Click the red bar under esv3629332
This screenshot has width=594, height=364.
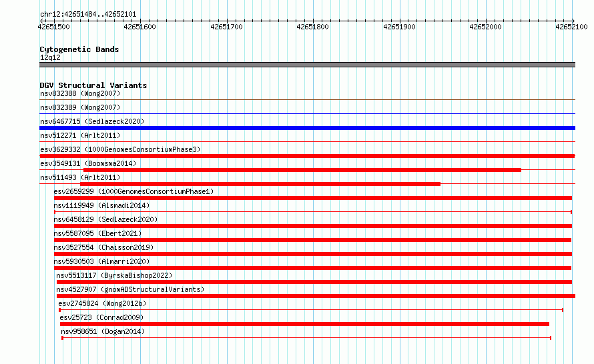pos(307,156)
